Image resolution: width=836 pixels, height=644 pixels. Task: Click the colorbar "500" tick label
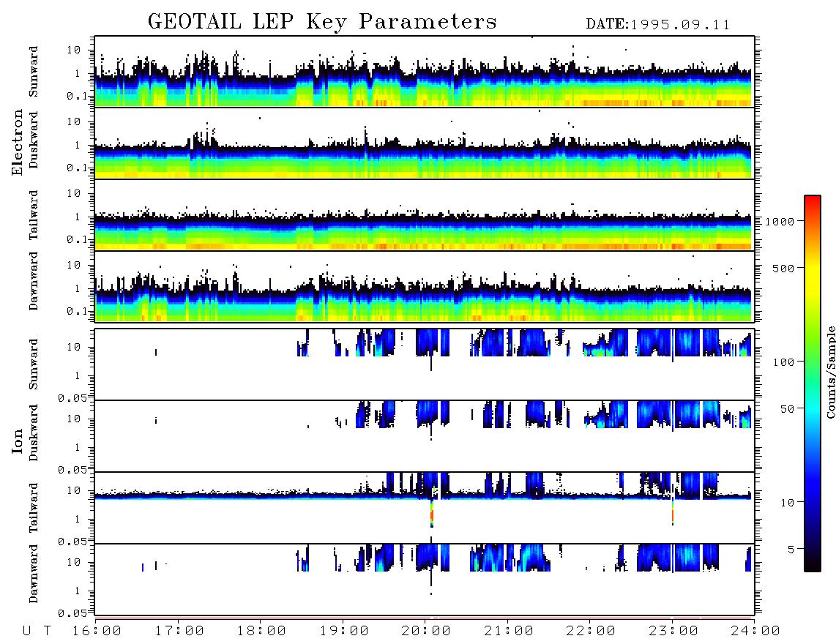pyautogui.click(x=783, y=269)
